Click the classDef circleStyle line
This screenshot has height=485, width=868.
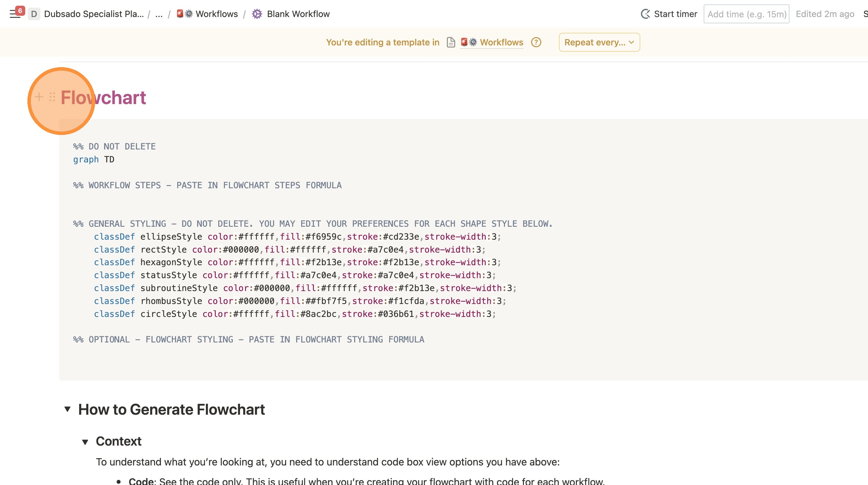point(295,314)
